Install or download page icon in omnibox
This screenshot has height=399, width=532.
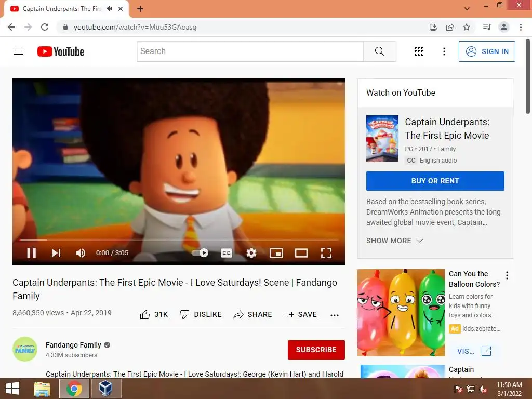point(433,27)
